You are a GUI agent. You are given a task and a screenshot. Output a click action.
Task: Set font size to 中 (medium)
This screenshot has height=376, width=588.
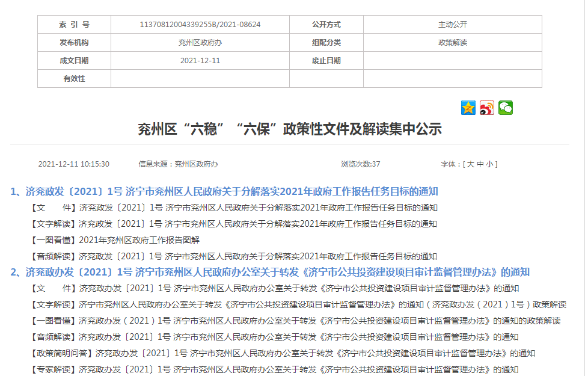[x=480, y=164]
